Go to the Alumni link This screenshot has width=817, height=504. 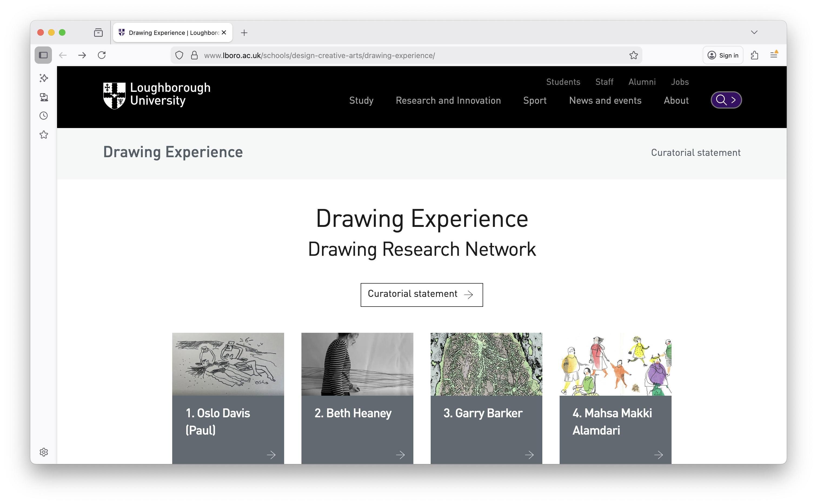pos(642,82)
